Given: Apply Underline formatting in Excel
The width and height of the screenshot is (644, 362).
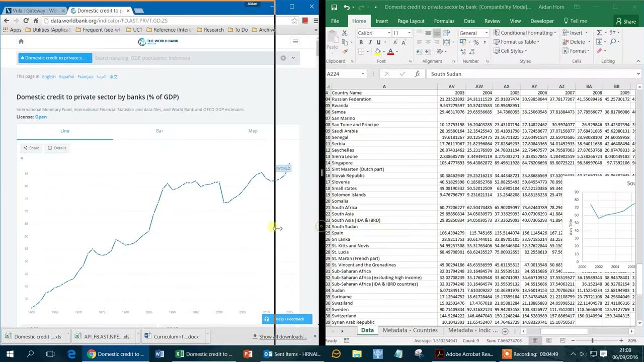Looking at the screenshot, I should (378, 42).
